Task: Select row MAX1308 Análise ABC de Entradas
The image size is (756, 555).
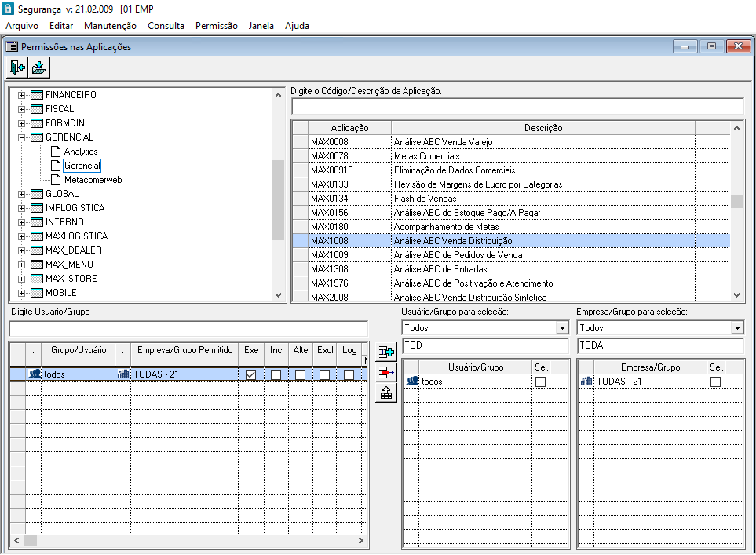Action: pos(511,269)
